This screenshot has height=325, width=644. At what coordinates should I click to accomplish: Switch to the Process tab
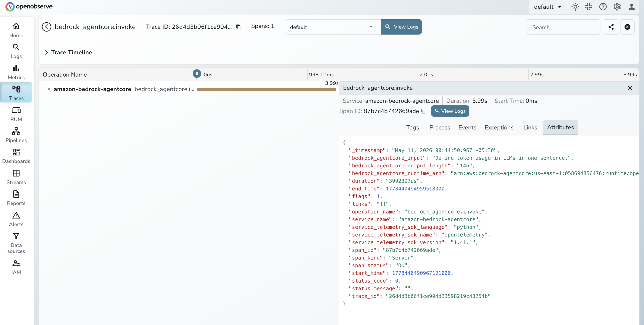[439, 128]
